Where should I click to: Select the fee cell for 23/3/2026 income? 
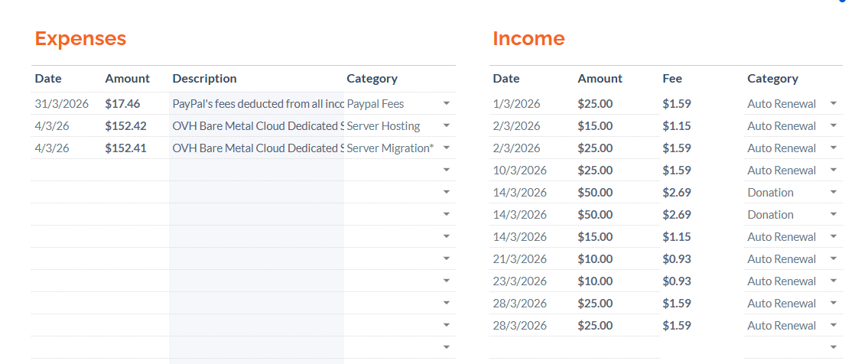[x=676, y=281]
